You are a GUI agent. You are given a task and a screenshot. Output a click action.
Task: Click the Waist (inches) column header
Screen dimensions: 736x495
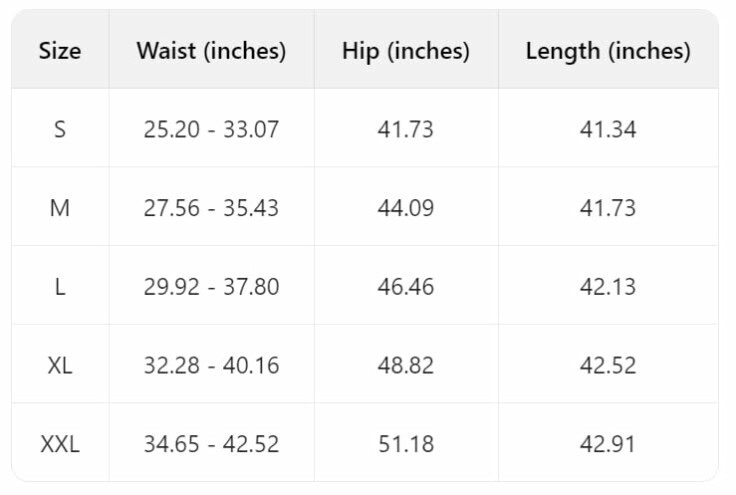211,51
